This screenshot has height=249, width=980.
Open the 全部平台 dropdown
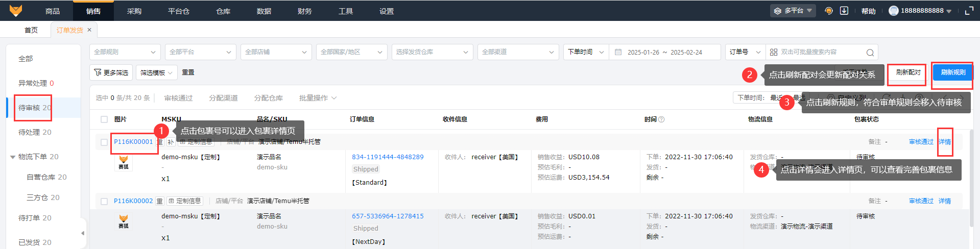(x=201, y=52)
